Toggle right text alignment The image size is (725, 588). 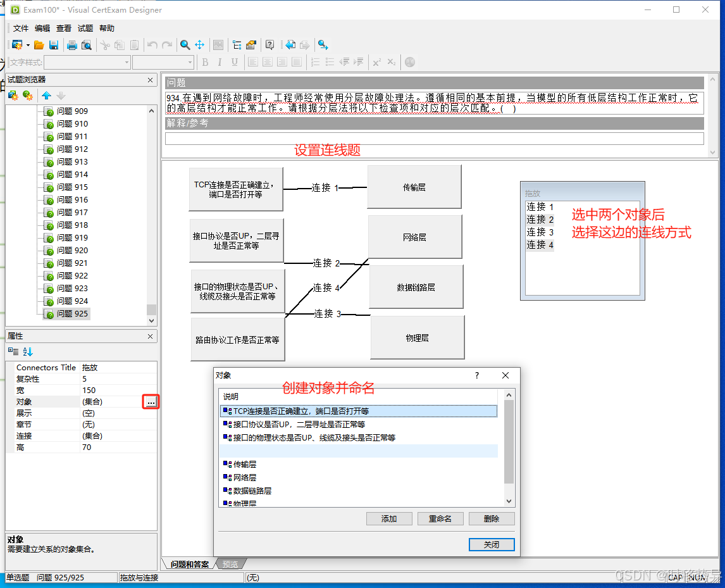(x=282, y=62)
